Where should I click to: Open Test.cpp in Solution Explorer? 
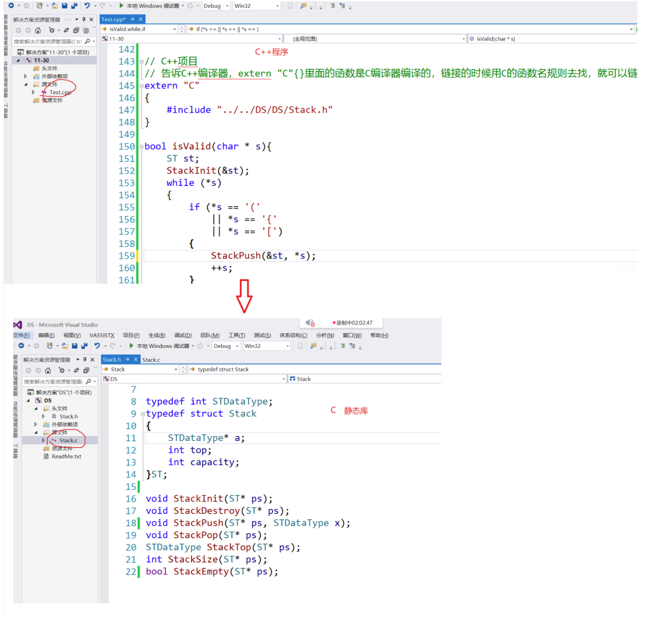click(60, 93)
